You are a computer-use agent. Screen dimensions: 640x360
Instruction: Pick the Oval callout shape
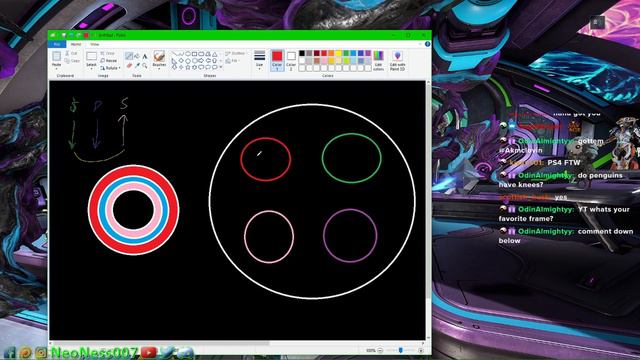(208, 67)
